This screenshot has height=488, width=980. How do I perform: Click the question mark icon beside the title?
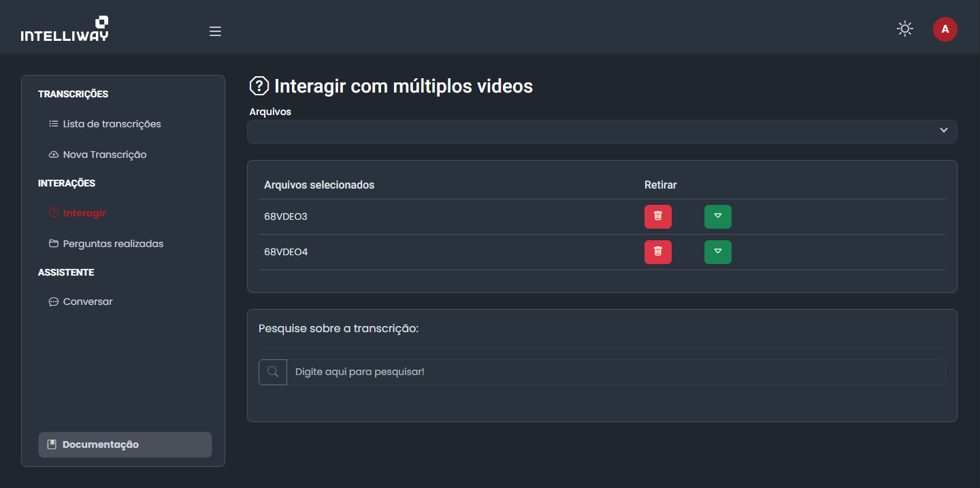pyautogui.click(x=259, y=86)
